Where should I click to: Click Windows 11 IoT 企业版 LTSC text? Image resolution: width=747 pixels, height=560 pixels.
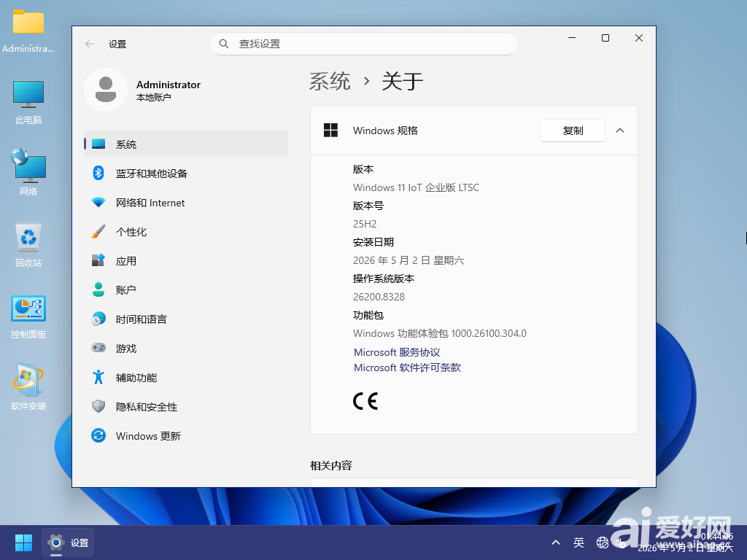(x=416, y=187)
